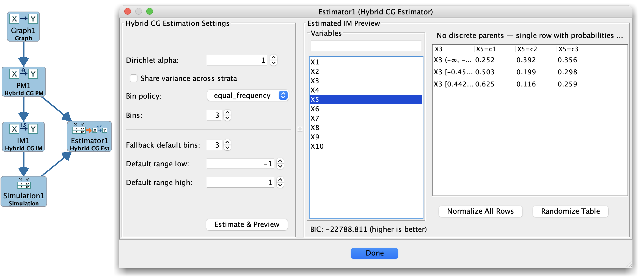Select the Estimator1 Hybrid CG Est node
Viewport: 644px width, 277px height.
[89, 137]
